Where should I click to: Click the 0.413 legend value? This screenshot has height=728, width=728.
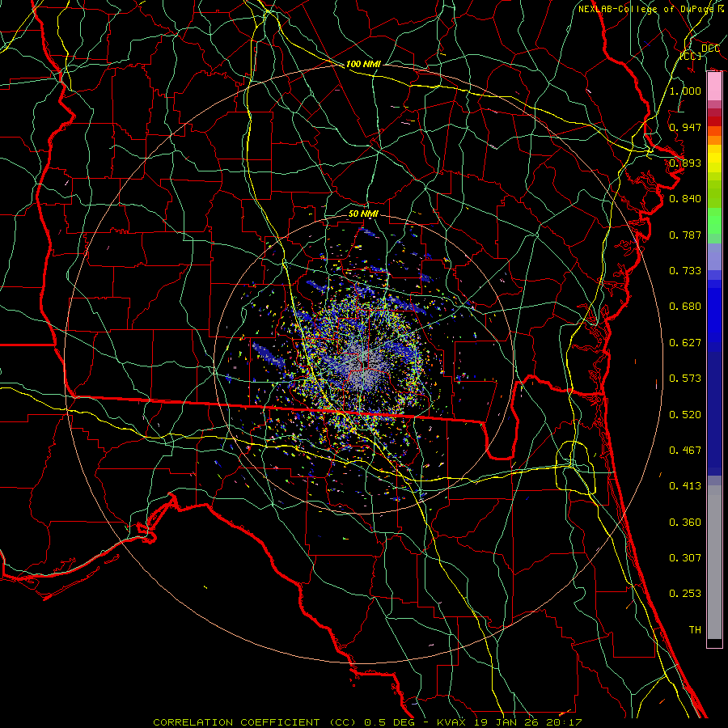pos(685,486)
